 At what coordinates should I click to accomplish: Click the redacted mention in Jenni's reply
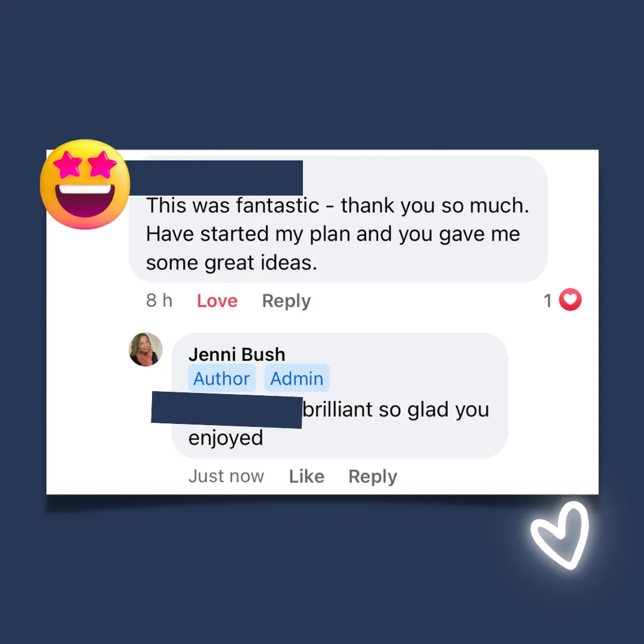(x=227, y=410)
